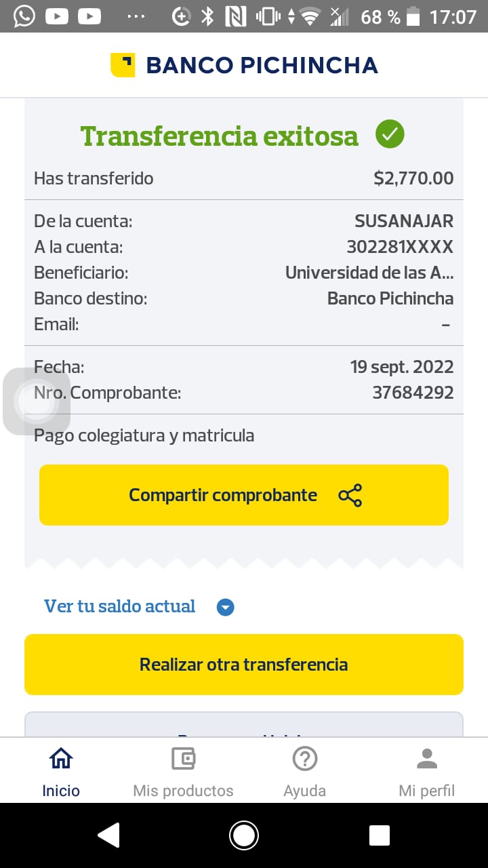488x868 pixels.
Task: Show balance via Ver tu saldo actual
Action: [x=120, y=606]
